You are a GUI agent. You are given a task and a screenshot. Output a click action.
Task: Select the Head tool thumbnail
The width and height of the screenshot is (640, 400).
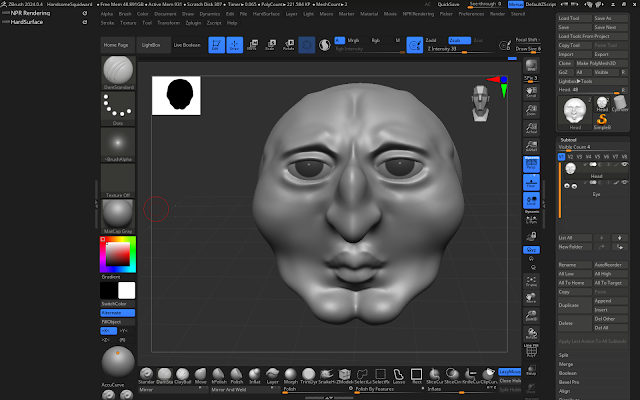pos(574,108)
